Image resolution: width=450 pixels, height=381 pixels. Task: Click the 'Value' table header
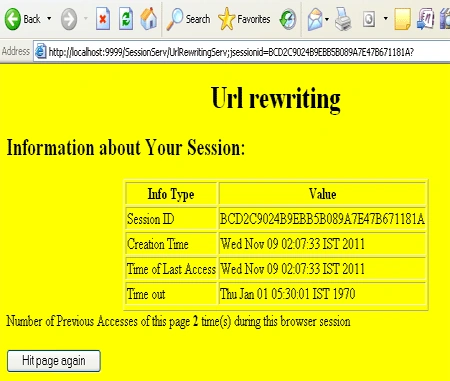pyautogui.click(x=322, y=194)
